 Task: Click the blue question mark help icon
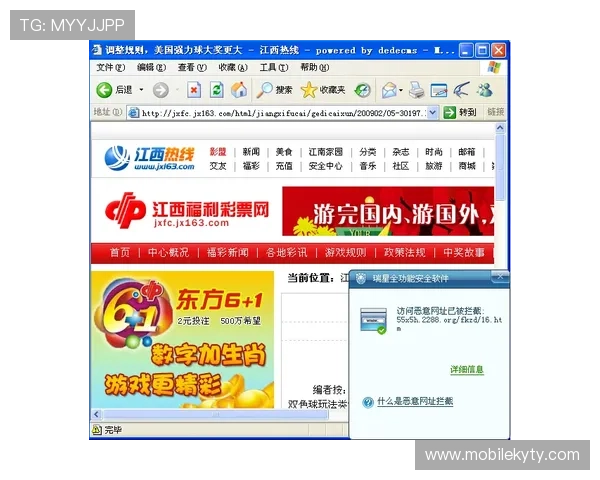pos(368,402)
